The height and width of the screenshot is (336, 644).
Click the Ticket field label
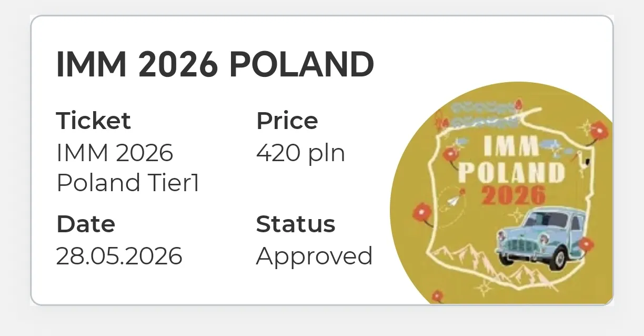(93, 121)
